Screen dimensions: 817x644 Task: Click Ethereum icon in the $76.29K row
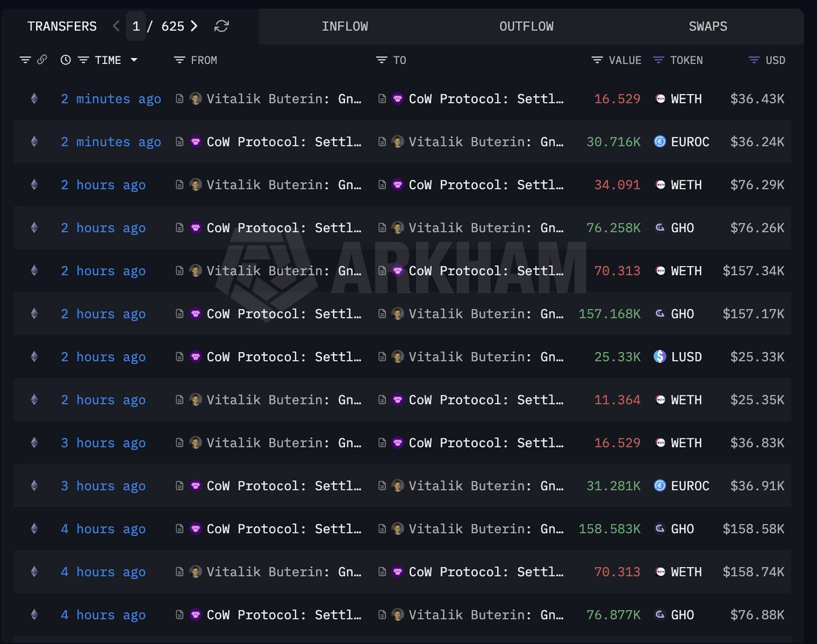pyautogui.click(x=34, y=184)
